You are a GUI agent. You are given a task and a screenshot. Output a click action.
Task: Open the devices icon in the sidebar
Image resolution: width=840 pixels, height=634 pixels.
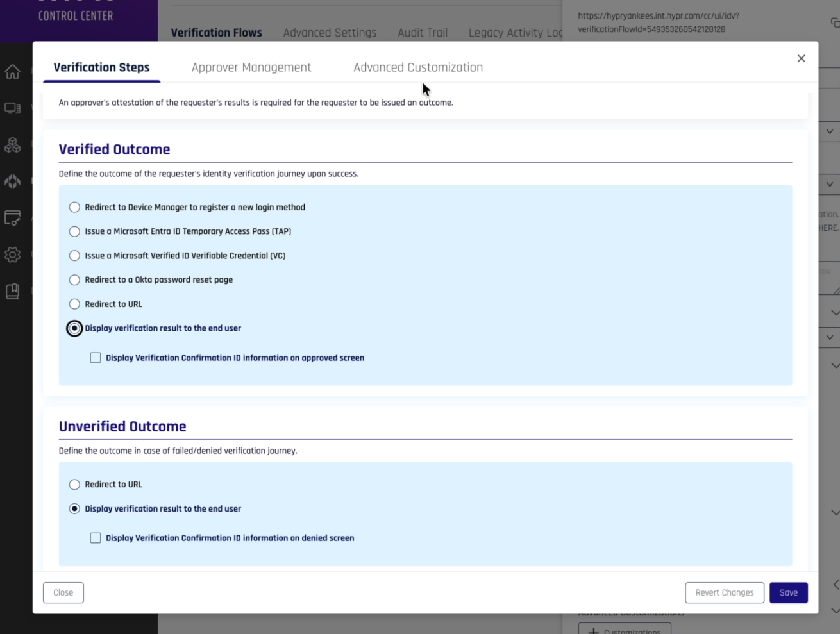pyautogui.click(x=12, y=108)
